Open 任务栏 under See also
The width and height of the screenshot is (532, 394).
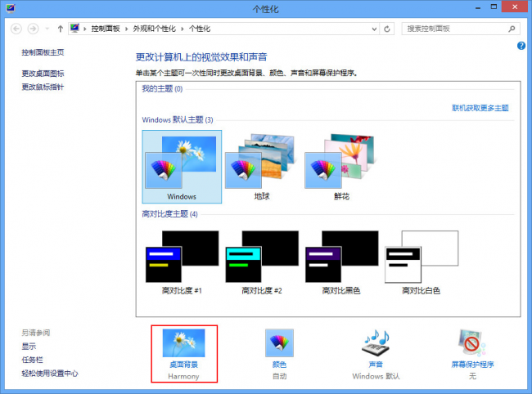(x=32, y=360)
